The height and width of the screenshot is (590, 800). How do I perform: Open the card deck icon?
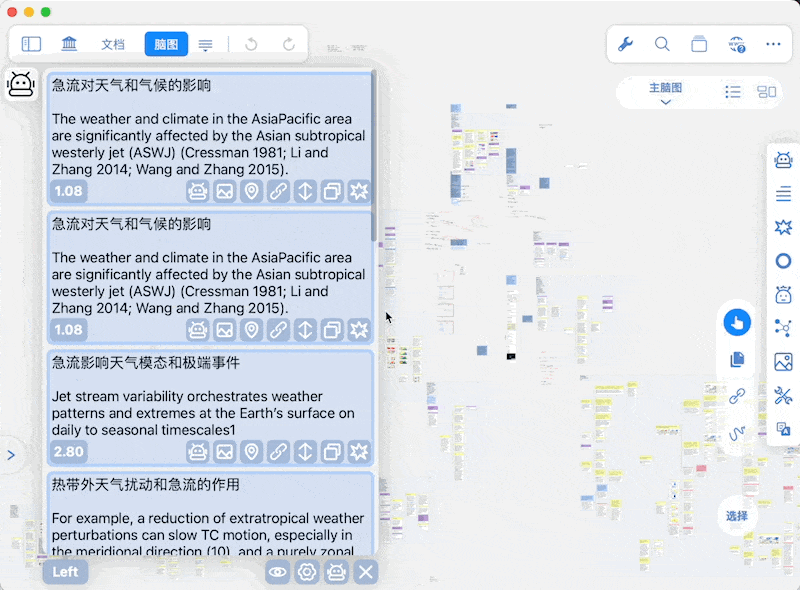699,44
